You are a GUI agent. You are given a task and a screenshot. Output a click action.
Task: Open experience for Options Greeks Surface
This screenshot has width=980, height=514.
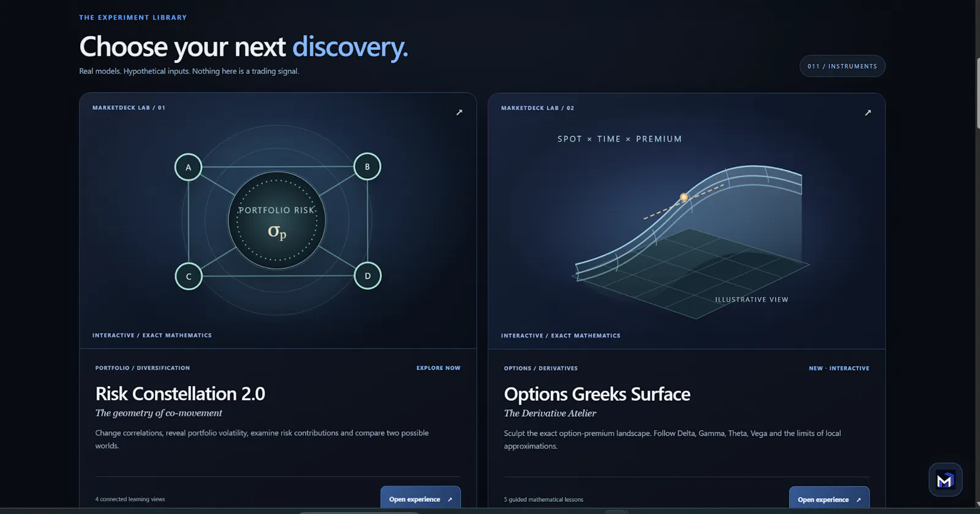(x=829, y=499)
